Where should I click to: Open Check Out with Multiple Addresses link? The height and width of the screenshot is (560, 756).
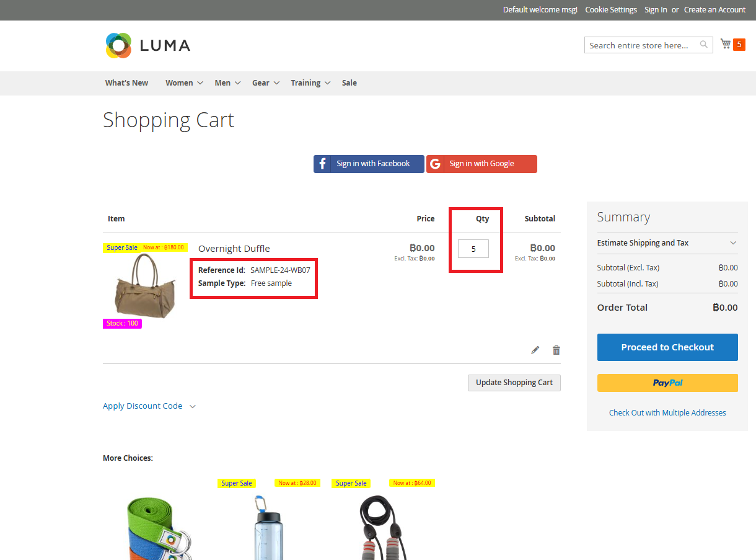pos(667,413)
